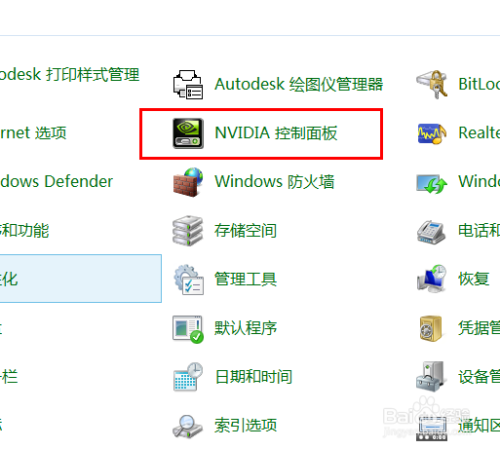The width and height of the screenshot is (500, 449).
Task: Open the Windows 防火墙 text link
Action: [274, 182]
